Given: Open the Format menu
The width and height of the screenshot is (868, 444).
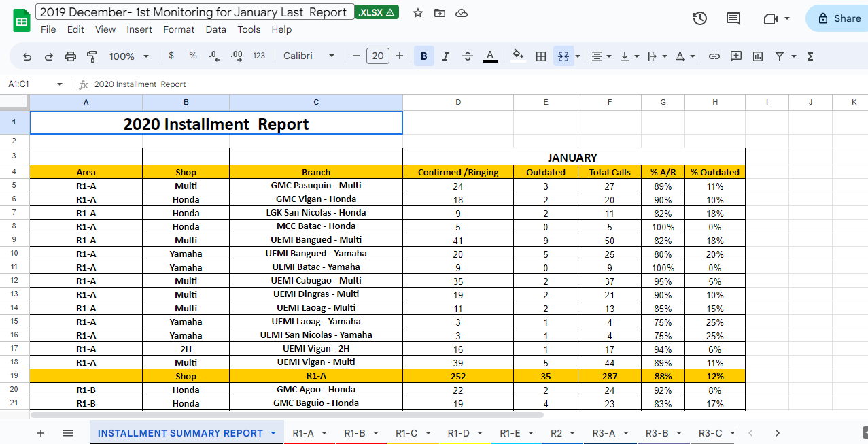Looking at the screenshot, I should coord(179,29).
